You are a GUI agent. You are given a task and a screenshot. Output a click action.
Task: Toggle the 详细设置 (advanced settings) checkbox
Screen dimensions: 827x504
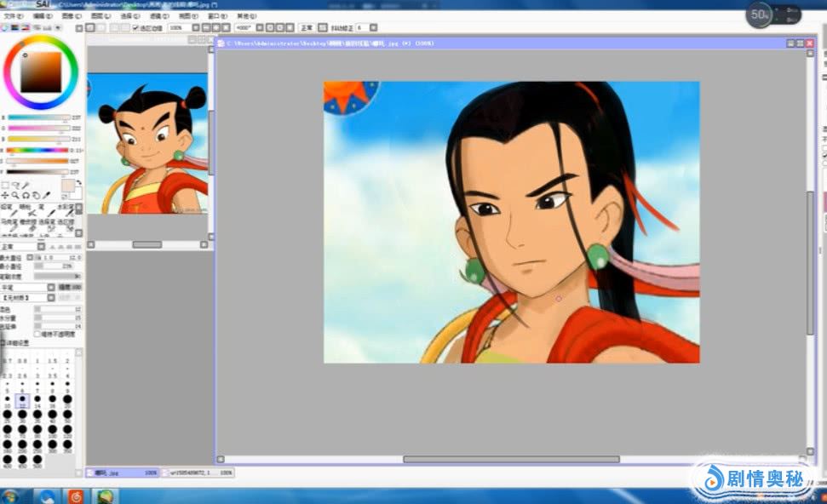3,343
